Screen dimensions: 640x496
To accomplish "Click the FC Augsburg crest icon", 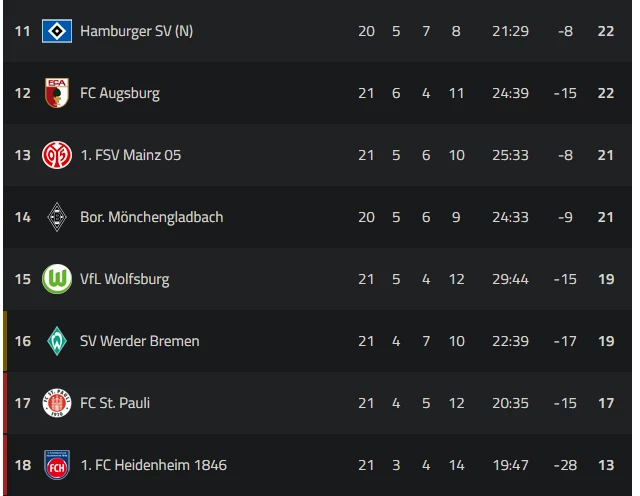I will 57,93.
